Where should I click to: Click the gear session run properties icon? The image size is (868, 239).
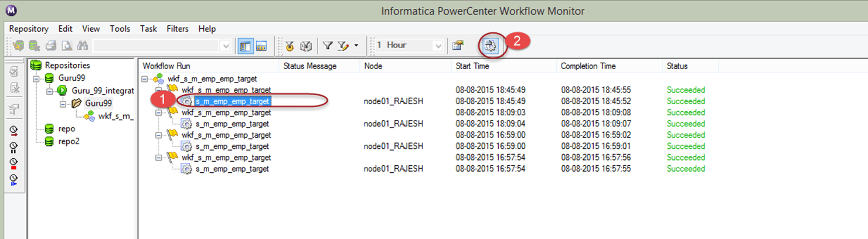(x=491, y=46)
